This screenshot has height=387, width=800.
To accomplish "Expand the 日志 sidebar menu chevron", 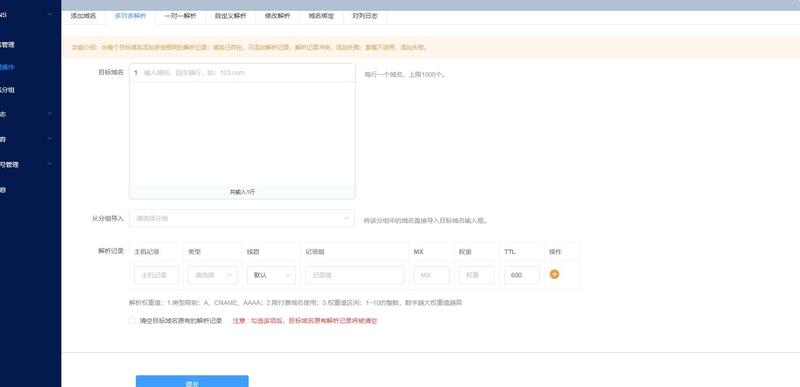I will pos(49,114).
